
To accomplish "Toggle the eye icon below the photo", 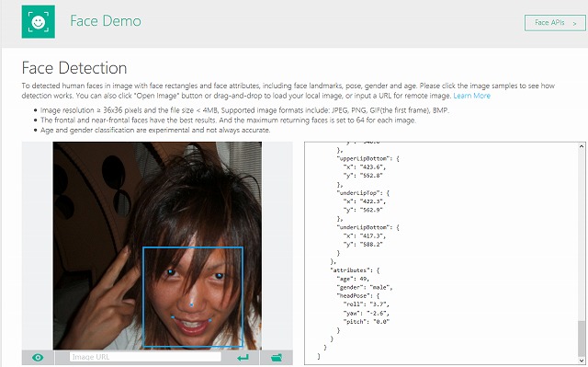I will pyautogui.click(x=38, y=358).
